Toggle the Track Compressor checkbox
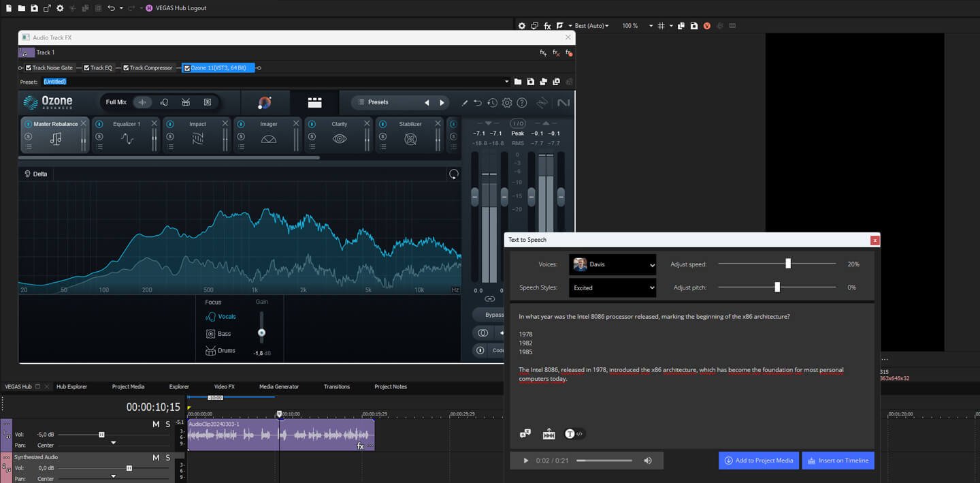The height and width of the screenshot is (483, 980). pos(126,68)
